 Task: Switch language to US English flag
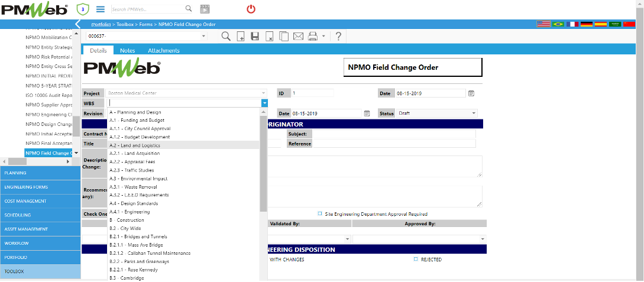pyautogui.click(x=543, y=24)
